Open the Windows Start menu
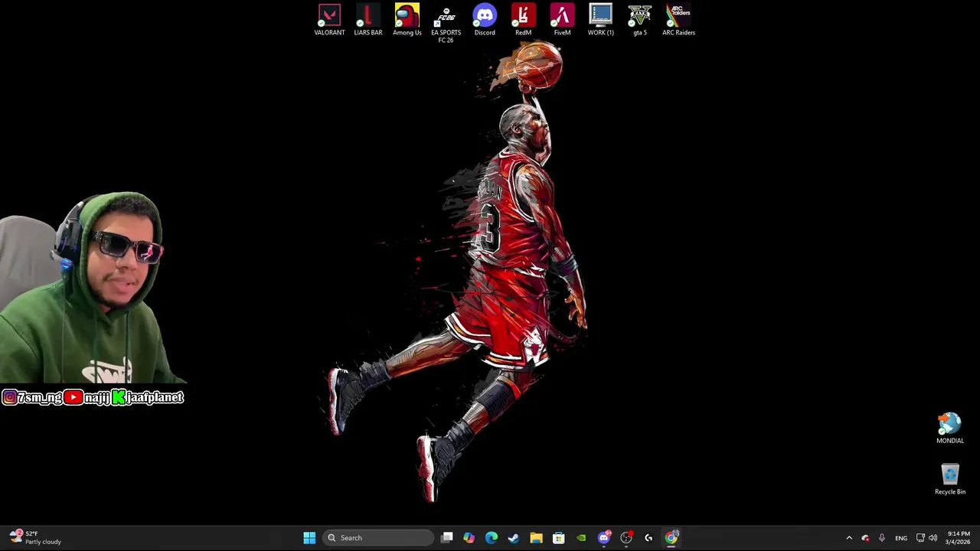Screen dimensions: 980x551 coord(309,538)
